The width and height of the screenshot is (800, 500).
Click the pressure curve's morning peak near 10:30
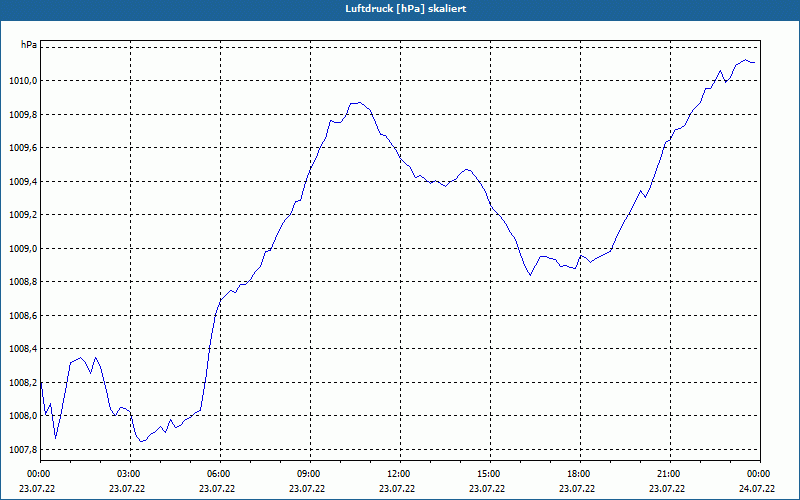click(x=359, y=103)
